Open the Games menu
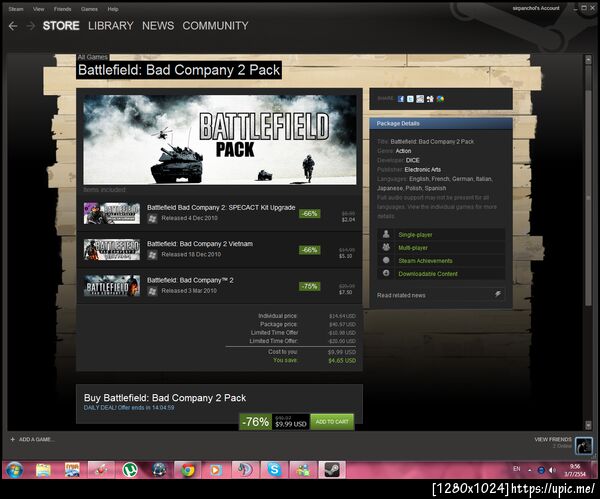Image resolution: width=600 pixels, height=499 pixels. (x=89, y=9)
